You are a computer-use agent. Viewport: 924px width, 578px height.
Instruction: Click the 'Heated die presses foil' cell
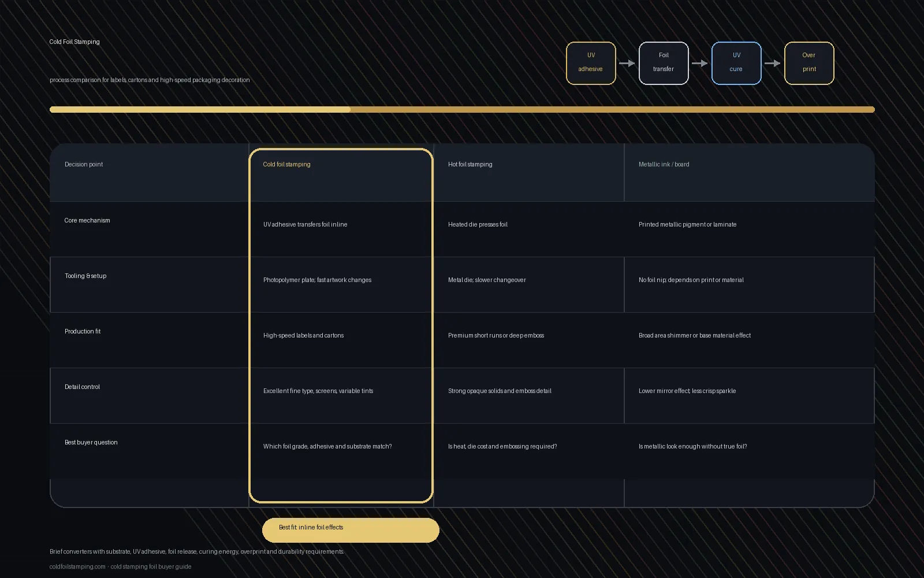(x=478, y=224)
